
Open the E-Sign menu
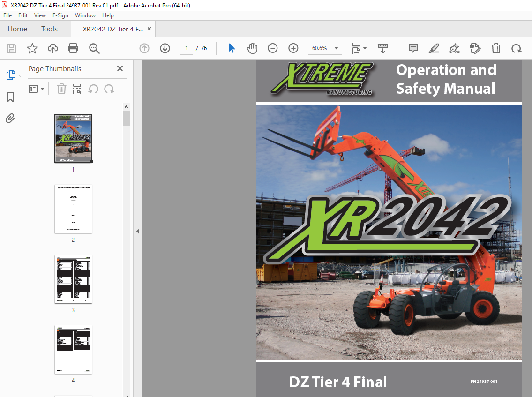(x=60, y=15)
